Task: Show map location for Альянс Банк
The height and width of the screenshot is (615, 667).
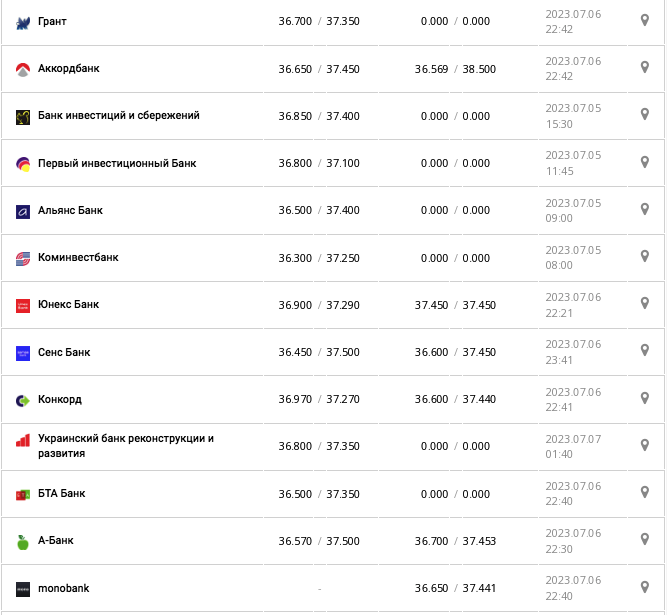Action: pyautogui.click(x=645, y=209)
